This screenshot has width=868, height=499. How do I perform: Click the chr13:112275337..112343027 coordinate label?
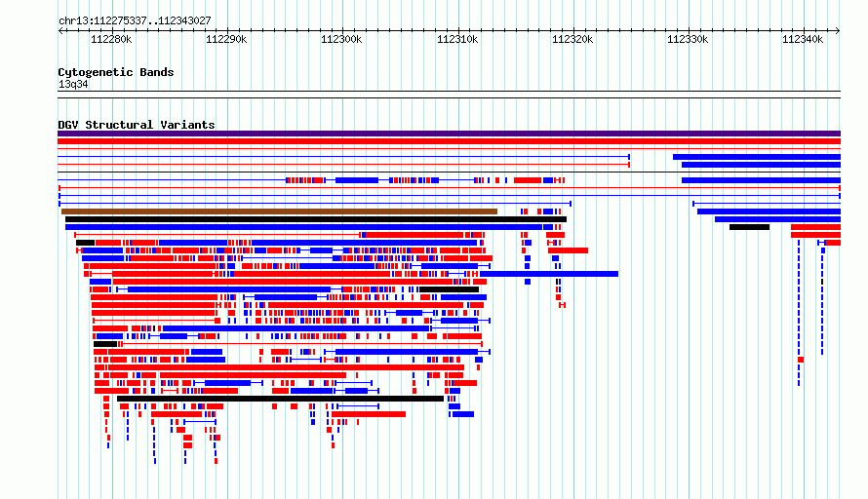pyautogui.click(x=135, y=20)
